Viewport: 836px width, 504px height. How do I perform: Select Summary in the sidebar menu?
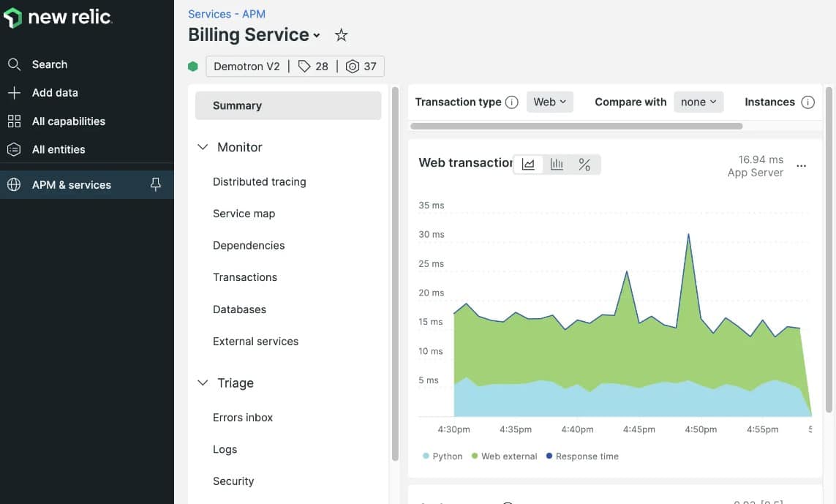pyautogui.click(x=288, y=105)
